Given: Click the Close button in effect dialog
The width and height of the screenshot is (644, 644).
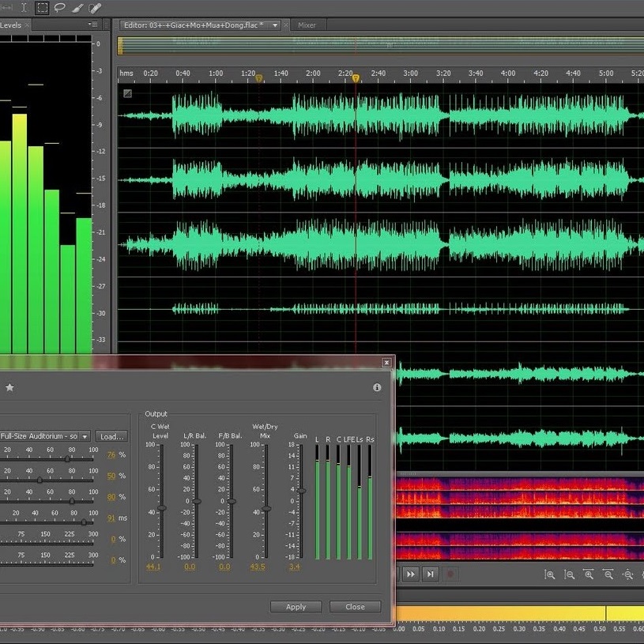Looking at the screenshot, I should tap(355, 607).
